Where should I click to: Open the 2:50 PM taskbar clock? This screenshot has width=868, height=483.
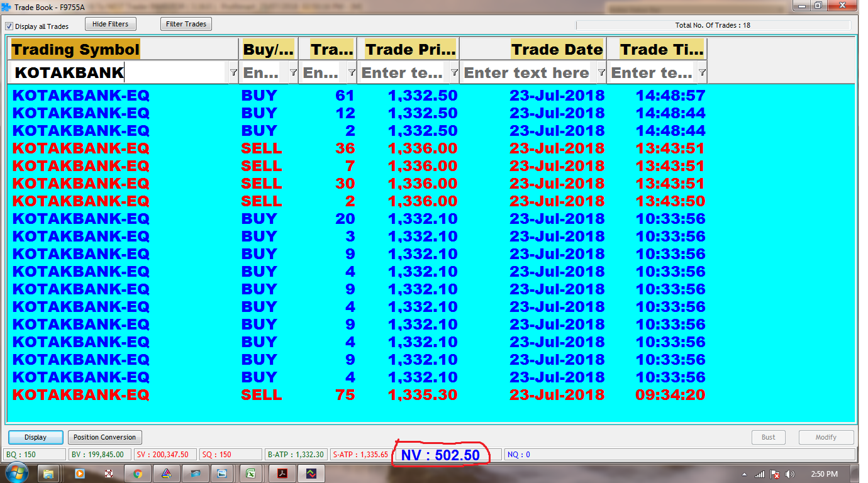click(824, 474)
